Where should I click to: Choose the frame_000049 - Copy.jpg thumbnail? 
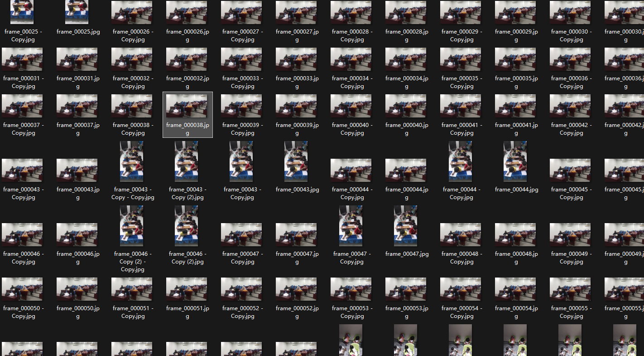(570, 234)
